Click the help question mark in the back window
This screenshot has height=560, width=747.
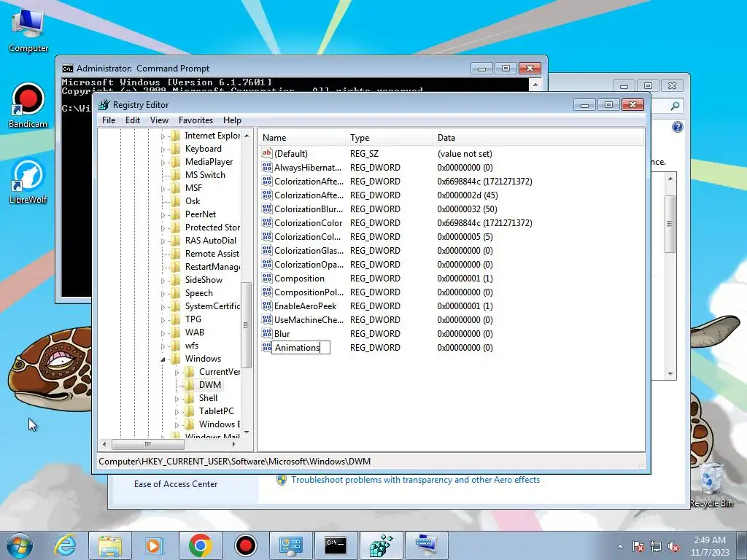point(677,127)
